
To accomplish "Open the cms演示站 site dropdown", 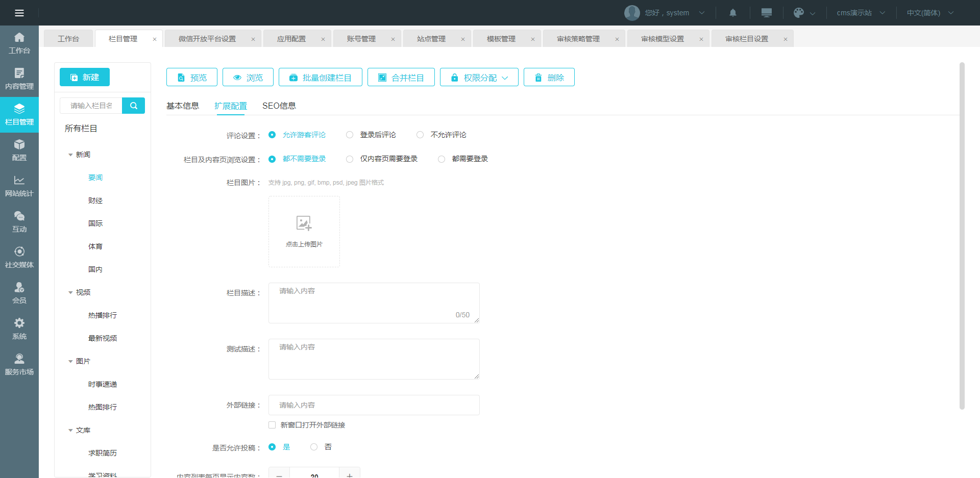I will click(x=861, y=13).
